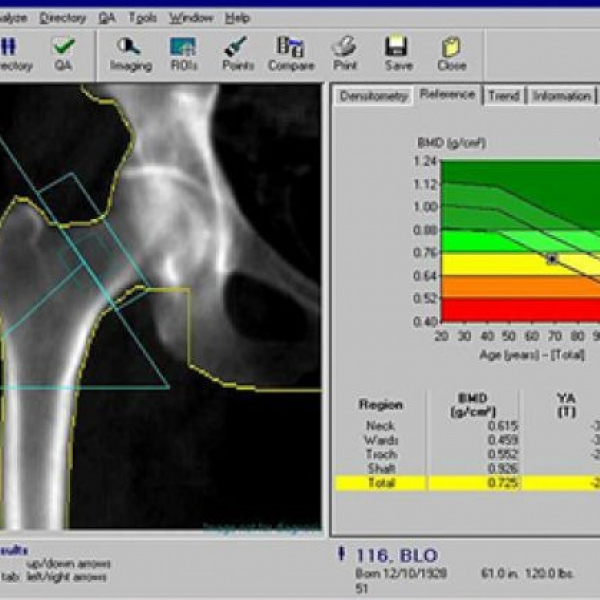
Task: Select the Reference tab
Action: click(x=448, y=95)
